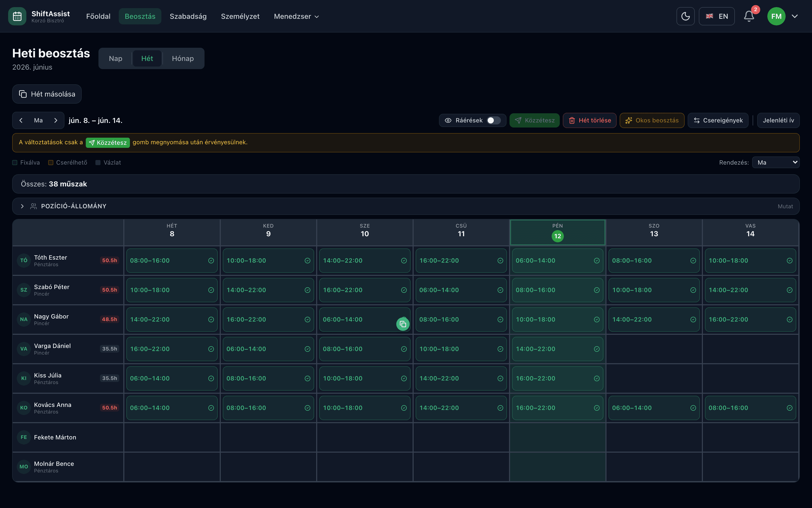The width and height of the screenshot is (812, 508).
Task: Click the FM user avatar
Action: [x=776, y=16]
